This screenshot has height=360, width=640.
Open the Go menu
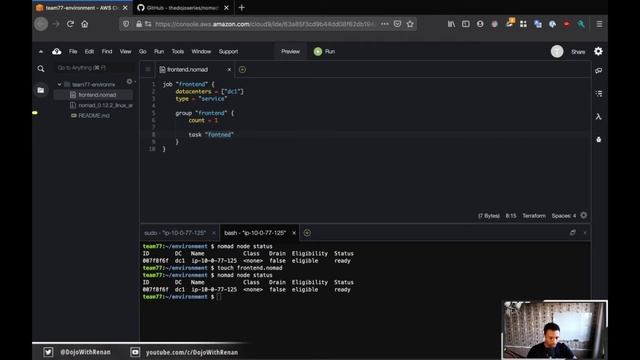[142, 51]
